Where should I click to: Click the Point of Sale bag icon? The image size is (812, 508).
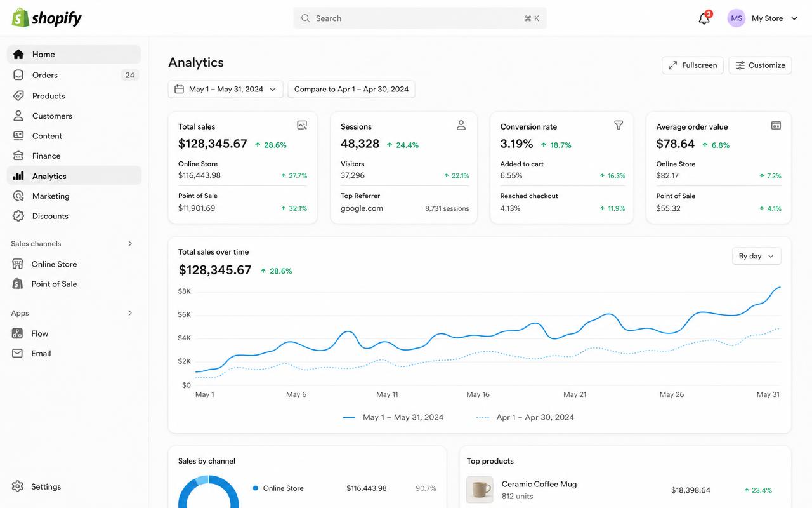click(18, 284)
